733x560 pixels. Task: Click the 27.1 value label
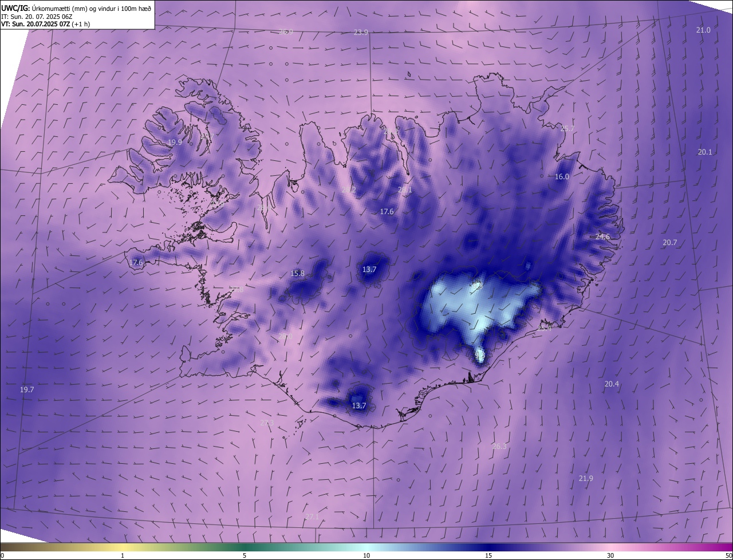[x=312, y=516]
